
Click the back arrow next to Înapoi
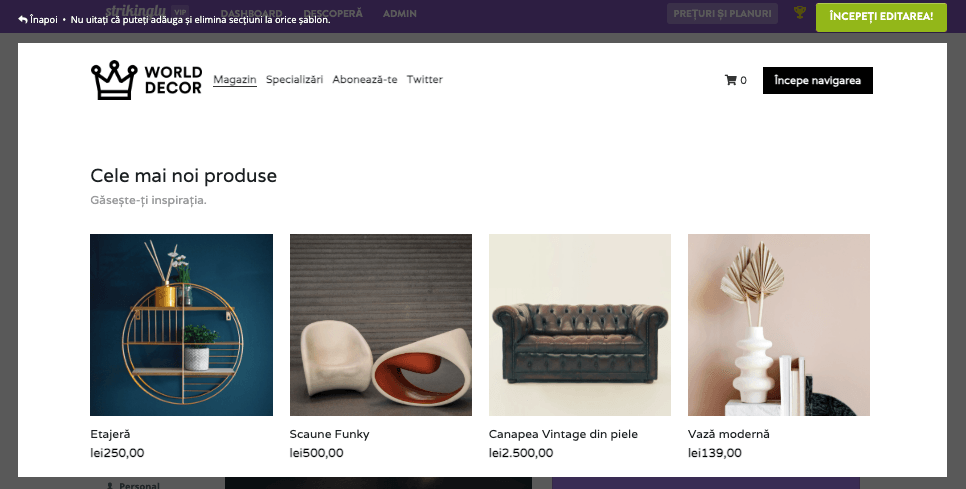22,19
